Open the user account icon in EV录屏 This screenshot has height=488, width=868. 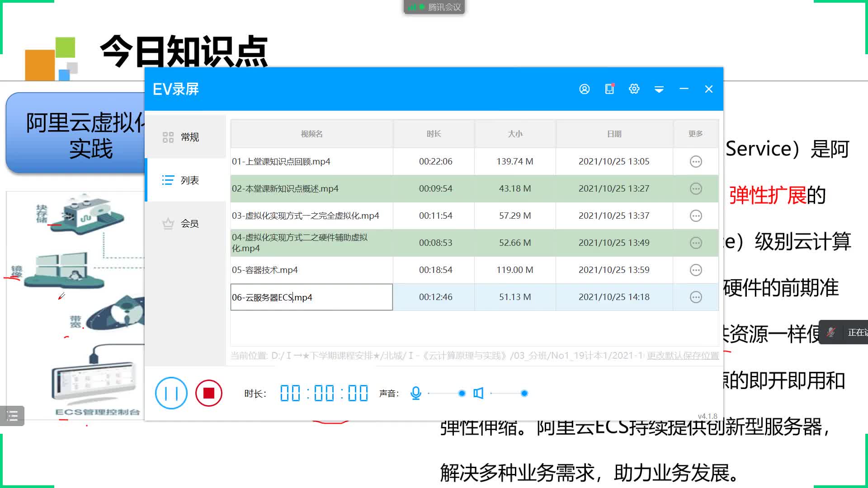[584, 89]
